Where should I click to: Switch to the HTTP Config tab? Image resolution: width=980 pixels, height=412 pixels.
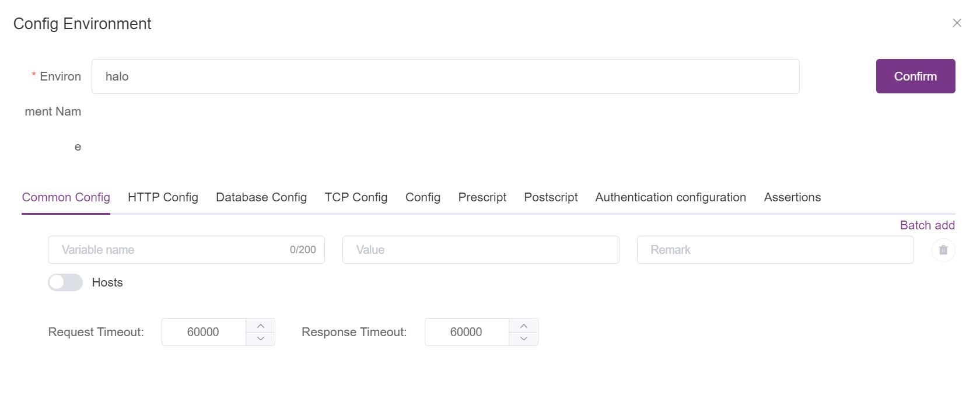pyautogui.click(x=163, y=197)
